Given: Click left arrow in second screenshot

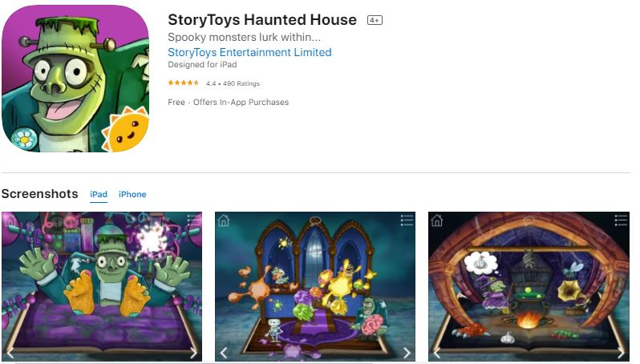Looking at the screenshot, I should point(224,353).
